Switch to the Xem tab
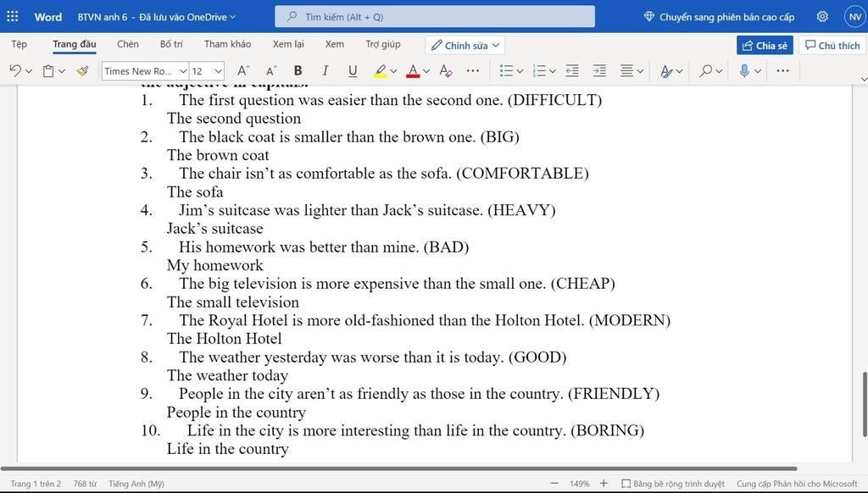Screen dimensions: 868x493 [334, 44]
